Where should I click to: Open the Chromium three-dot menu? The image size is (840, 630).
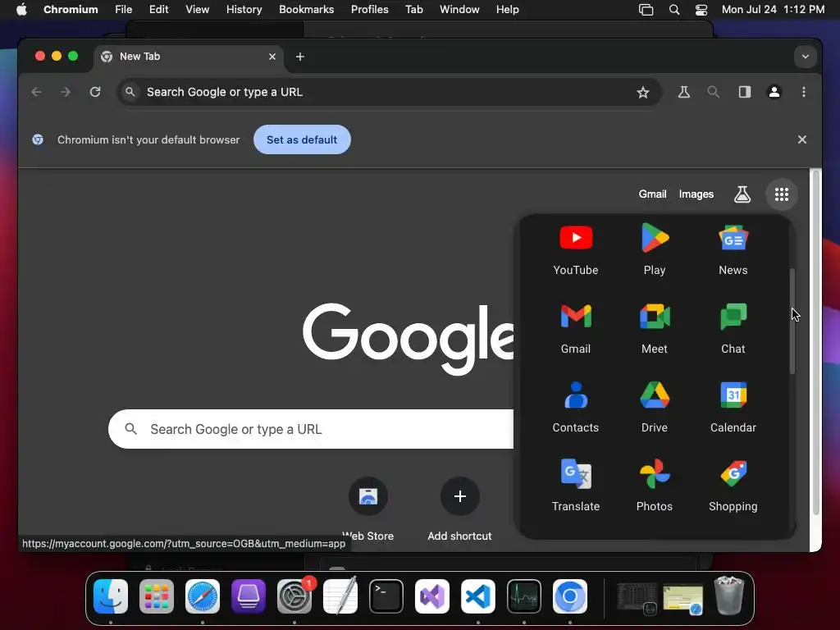pyautogui.click(x=804, y=92)
